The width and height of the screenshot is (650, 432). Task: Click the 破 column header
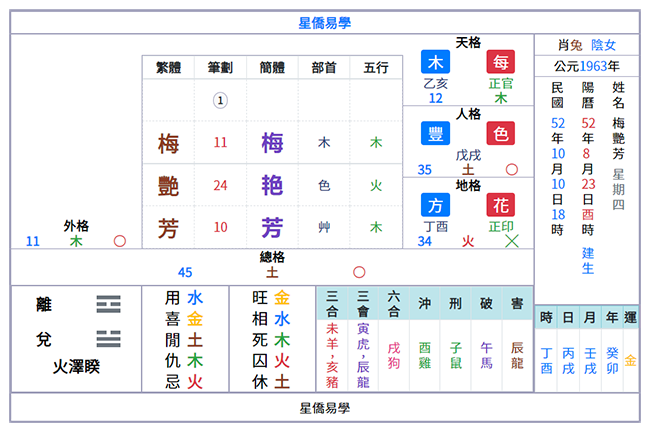(486, 303)
